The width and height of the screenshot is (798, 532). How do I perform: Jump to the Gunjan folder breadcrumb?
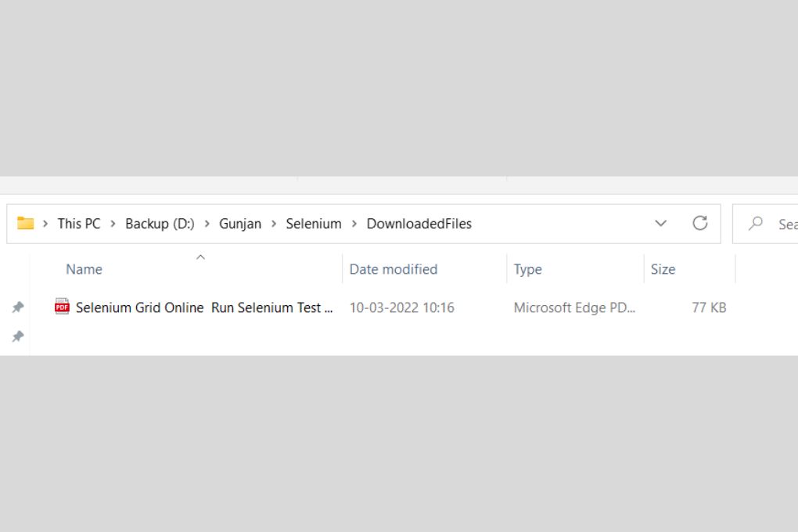pyautogui.click(x=240, y=224)
